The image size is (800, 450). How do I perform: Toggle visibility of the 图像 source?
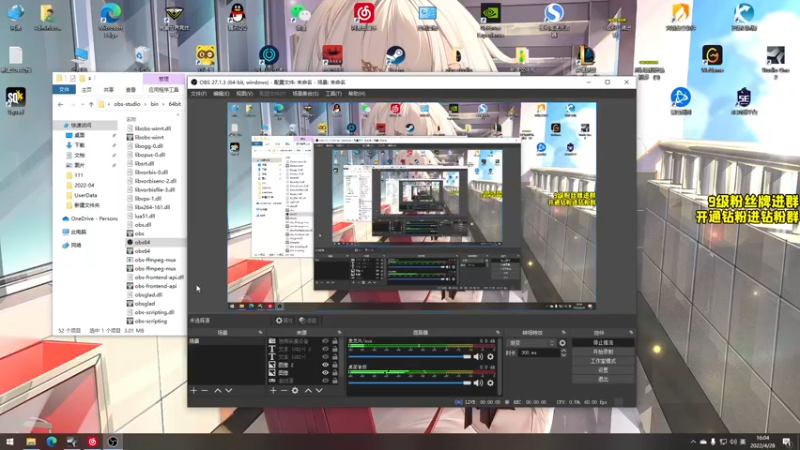325,373
